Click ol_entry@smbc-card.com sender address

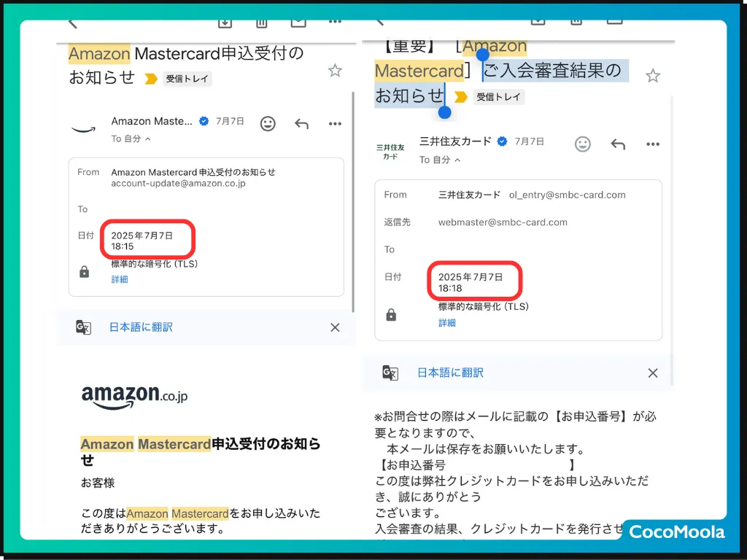point(567,195)
